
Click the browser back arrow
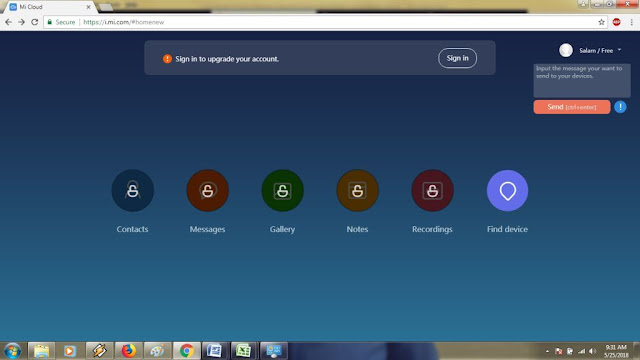coord(9,22)
